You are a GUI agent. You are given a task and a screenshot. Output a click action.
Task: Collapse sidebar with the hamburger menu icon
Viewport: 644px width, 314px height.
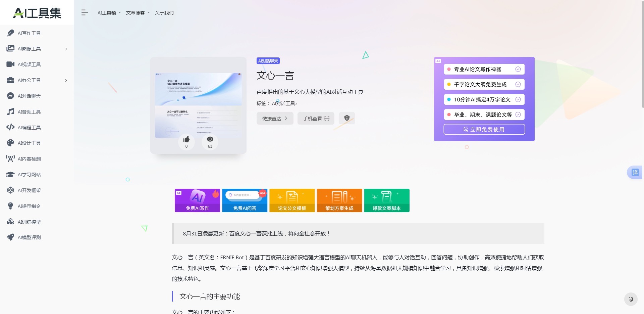click(x=85, y=13)
